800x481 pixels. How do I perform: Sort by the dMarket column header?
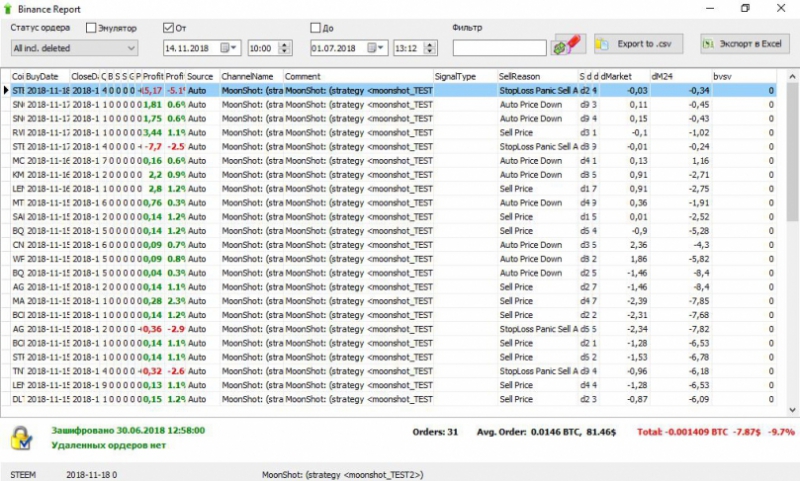(x=624, y=77)
